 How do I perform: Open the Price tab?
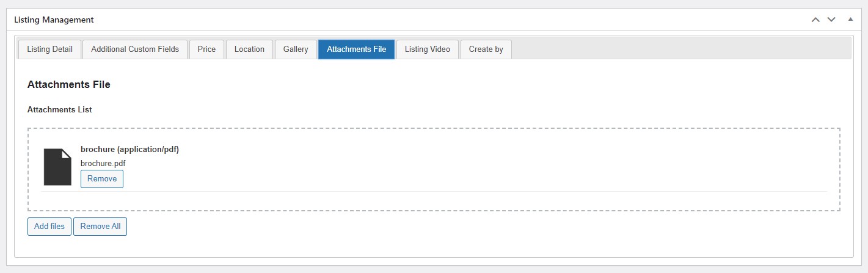(x=206, y=49)
